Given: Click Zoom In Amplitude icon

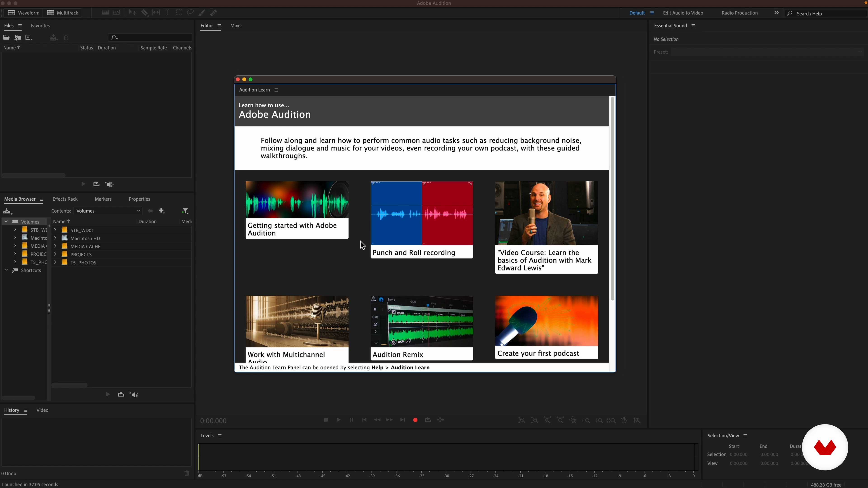Looking at the screenshot, I should pos(522,420).
